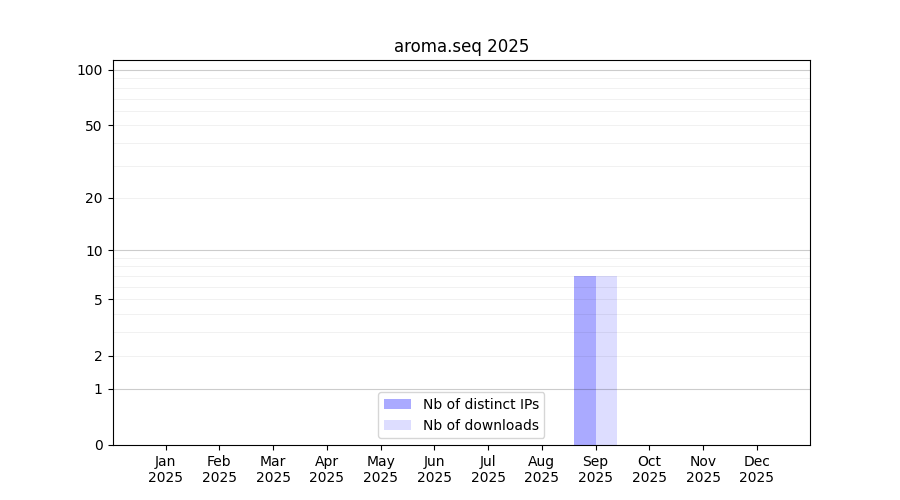900x500 pixels.
Task: Click the Jul 2025 axis label
Action: click(488, 469)
